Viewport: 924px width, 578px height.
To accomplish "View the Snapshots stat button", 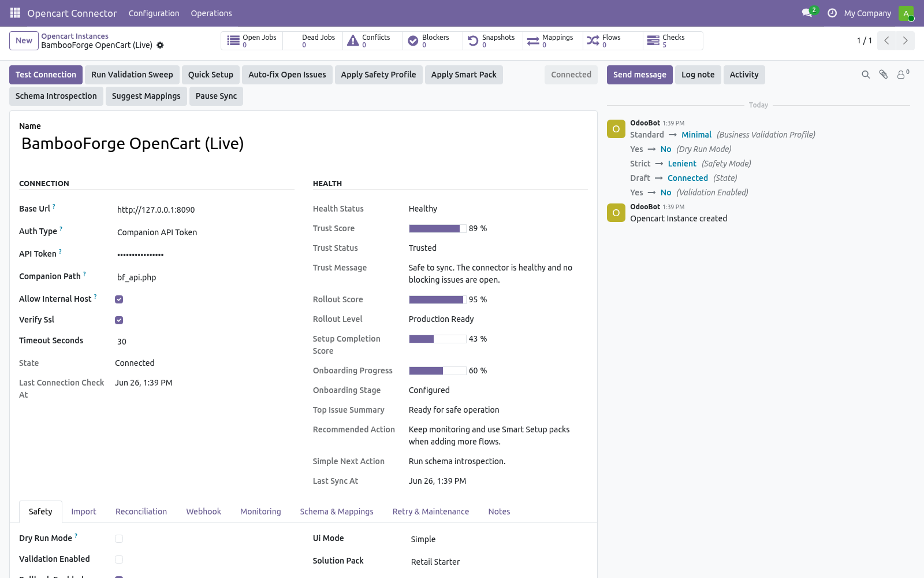I will tap(493, 40).
